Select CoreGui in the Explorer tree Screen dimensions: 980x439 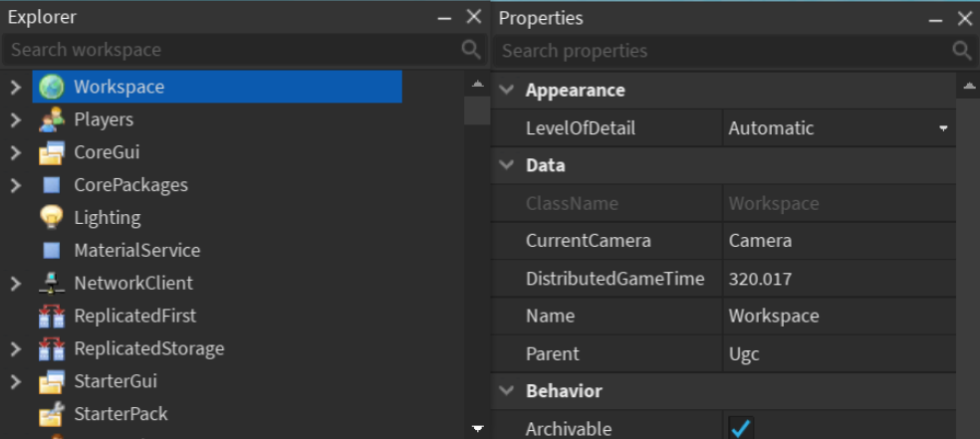click(x=107, y=152)
